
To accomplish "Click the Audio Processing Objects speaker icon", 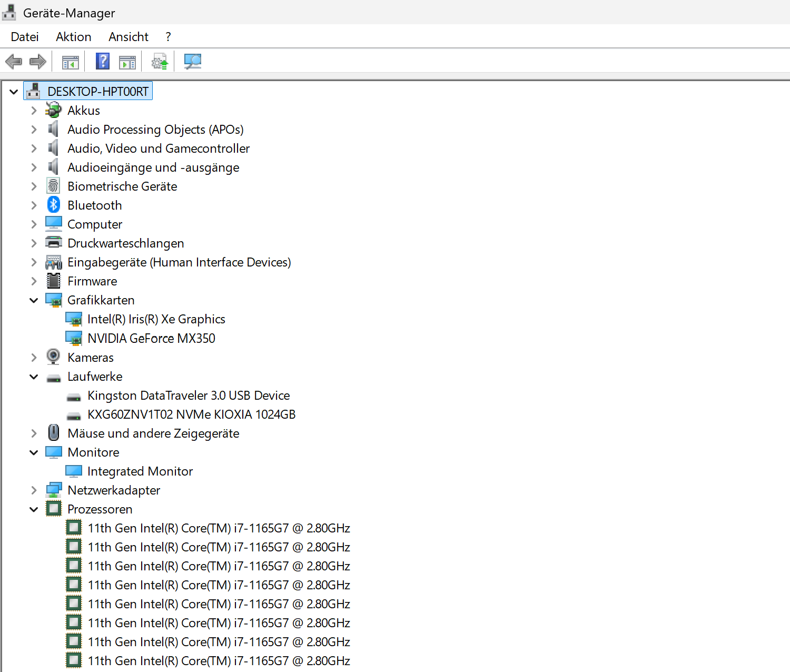I will [x=54, y=129].
